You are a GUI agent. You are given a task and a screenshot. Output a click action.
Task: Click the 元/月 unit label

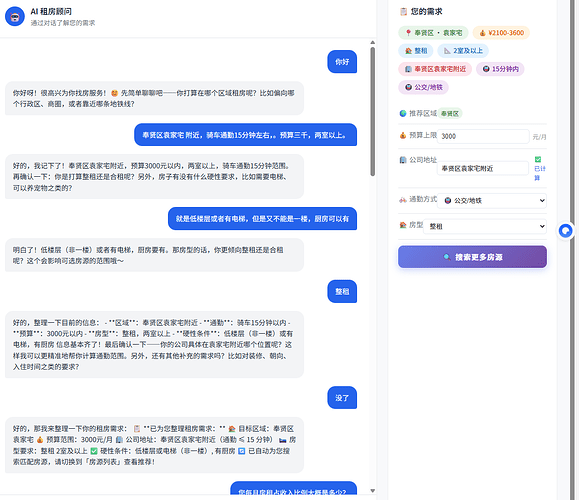click(539, 137)
